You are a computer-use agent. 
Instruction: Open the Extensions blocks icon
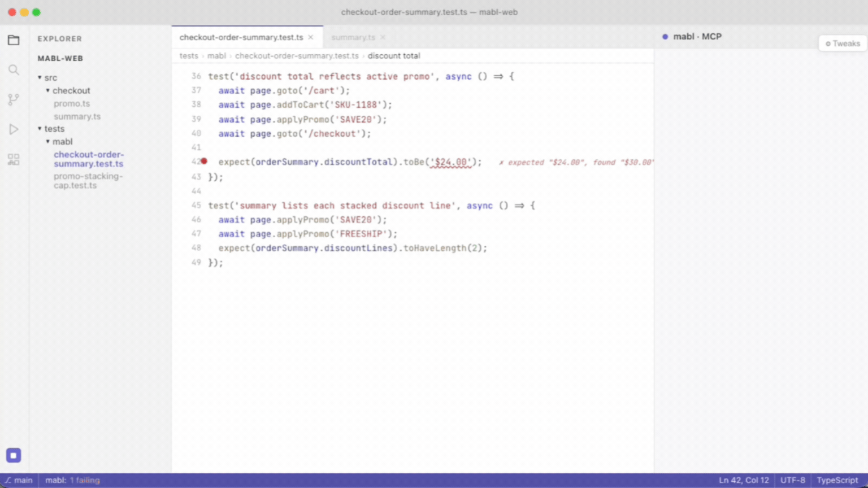tap(14, 159)
